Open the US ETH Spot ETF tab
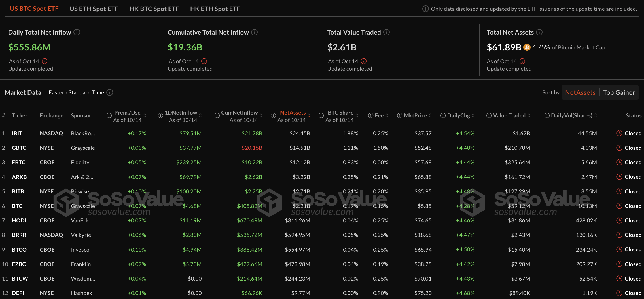 94,9
